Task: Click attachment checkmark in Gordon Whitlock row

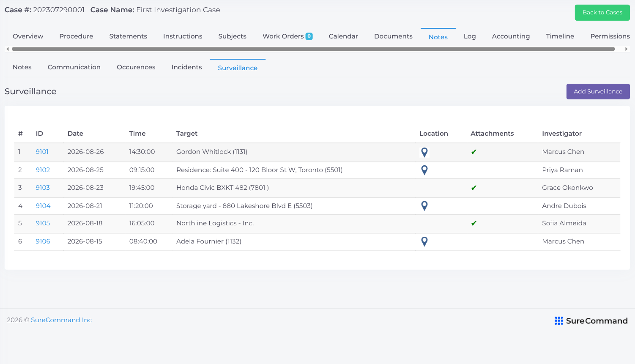Action: click(474, 152)
